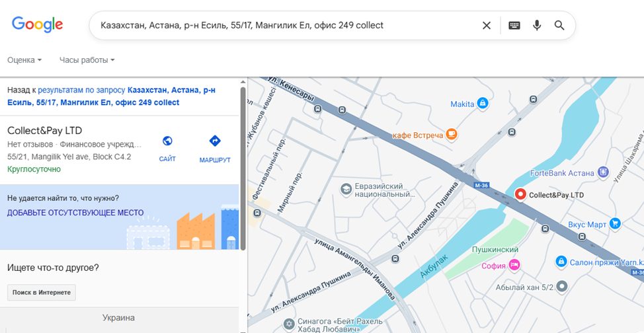Select the Салон пряжи Yarn.kz marker
Viewport: 644px width, 333px height.
coord(561,261)
